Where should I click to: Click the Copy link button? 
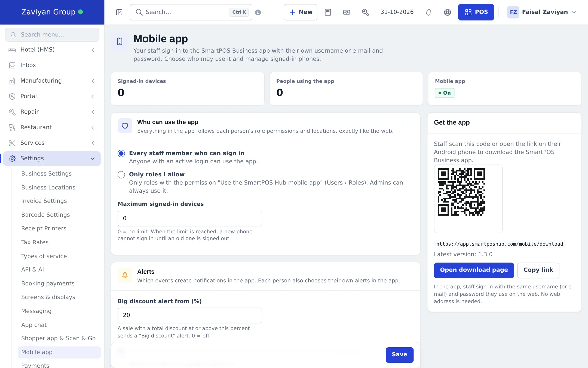pos(538,270)
